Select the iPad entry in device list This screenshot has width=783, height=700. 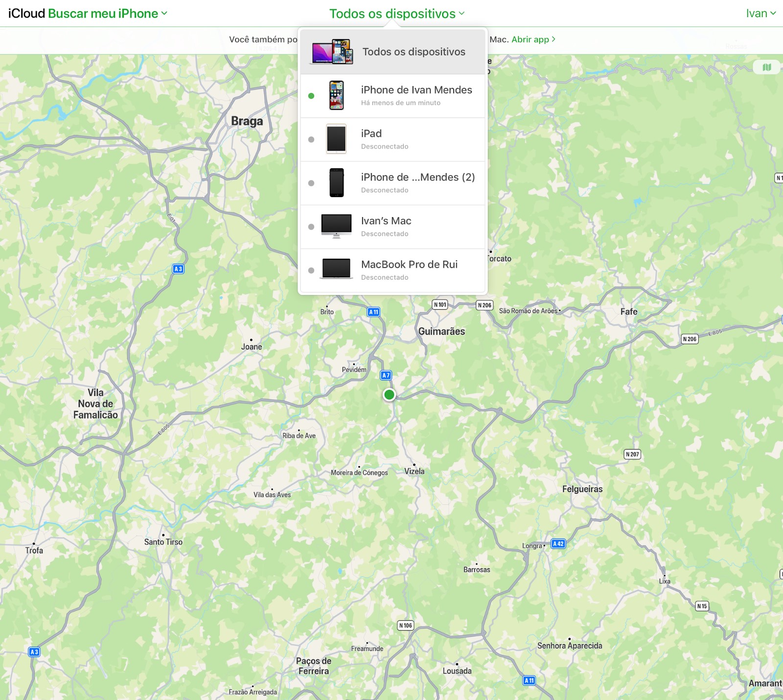(x=392, y=139)
